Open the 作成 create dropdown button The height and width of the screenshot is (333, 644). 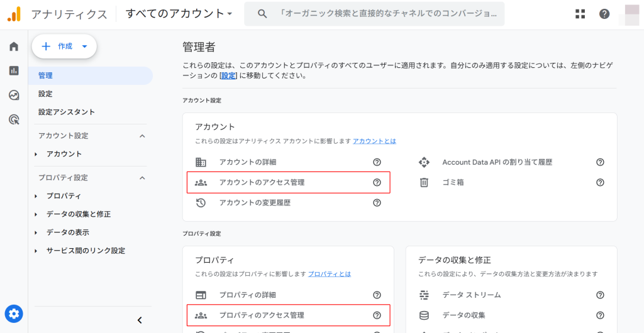[x=64, y=46]
